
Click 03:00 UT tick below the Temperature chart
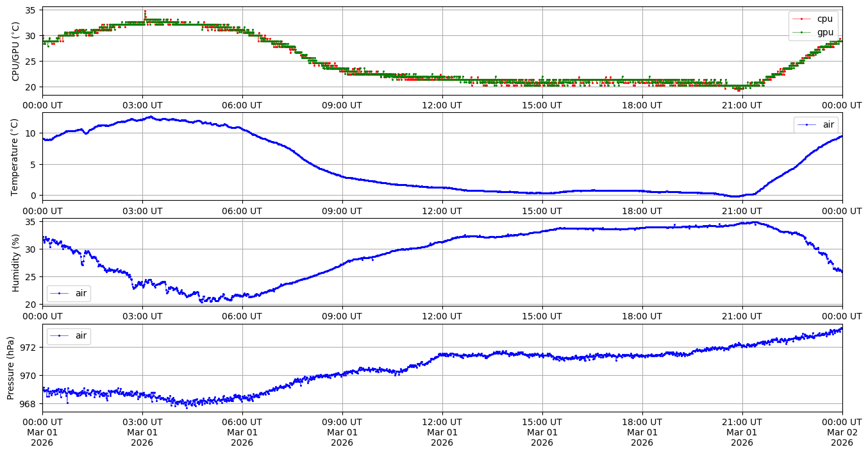pyautogui.click(x=142, y=211)
